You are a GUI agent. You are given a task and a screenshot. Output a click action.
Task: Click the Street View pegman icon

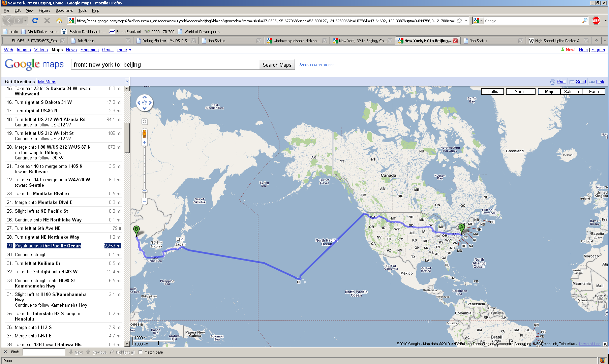[x=145, y=134]
